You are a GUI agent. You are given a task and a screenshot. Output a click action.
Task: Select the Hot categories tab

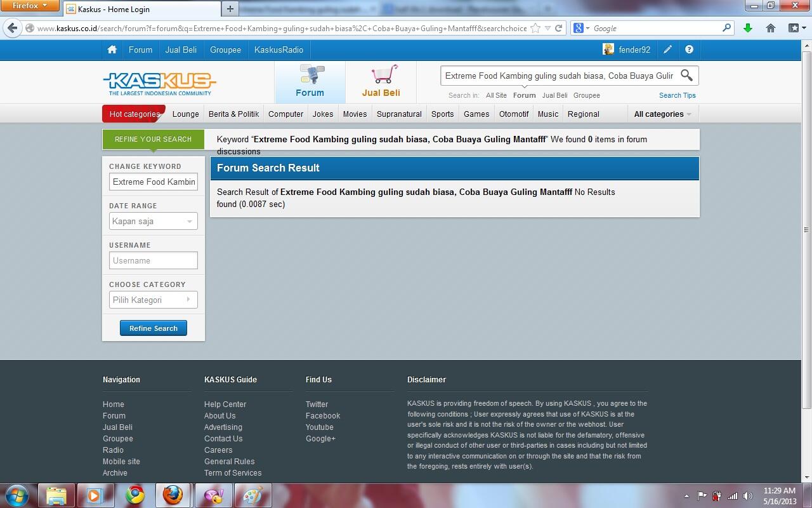click(x=134, y=114)
